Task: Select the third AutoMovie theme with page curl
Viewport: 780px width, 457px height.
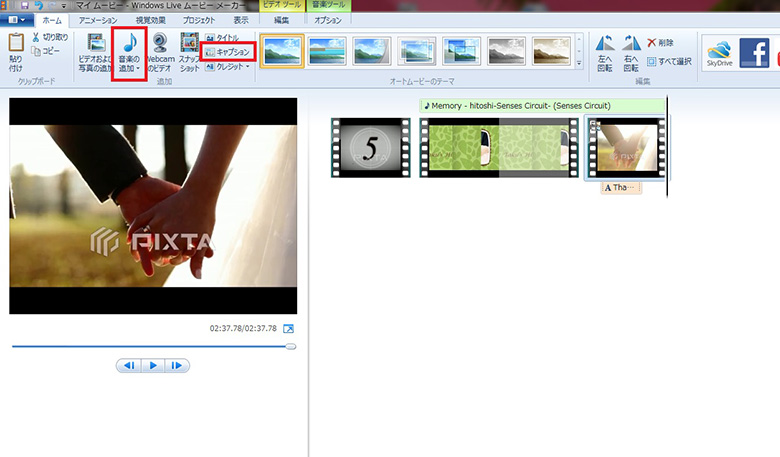Action: point(372,51)
